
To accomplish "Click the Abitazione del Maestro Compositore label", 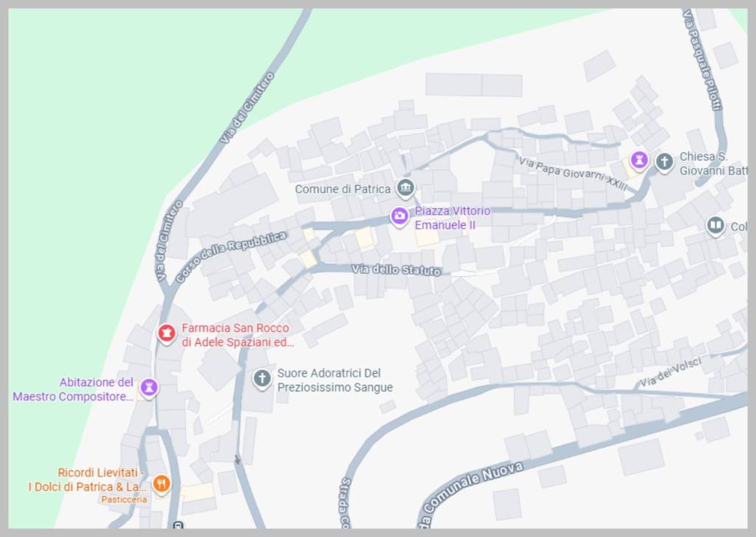I will pos(74,389).
